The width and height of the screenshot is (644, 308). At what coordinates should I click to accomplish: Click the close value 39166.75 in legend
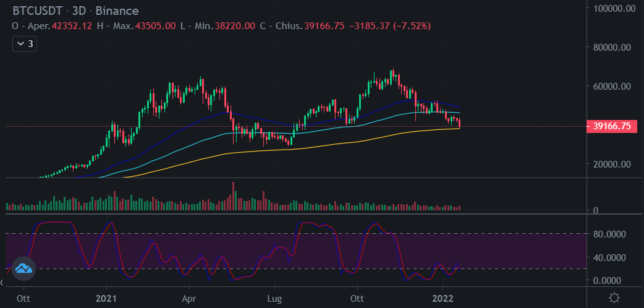[x=324, y=26]
